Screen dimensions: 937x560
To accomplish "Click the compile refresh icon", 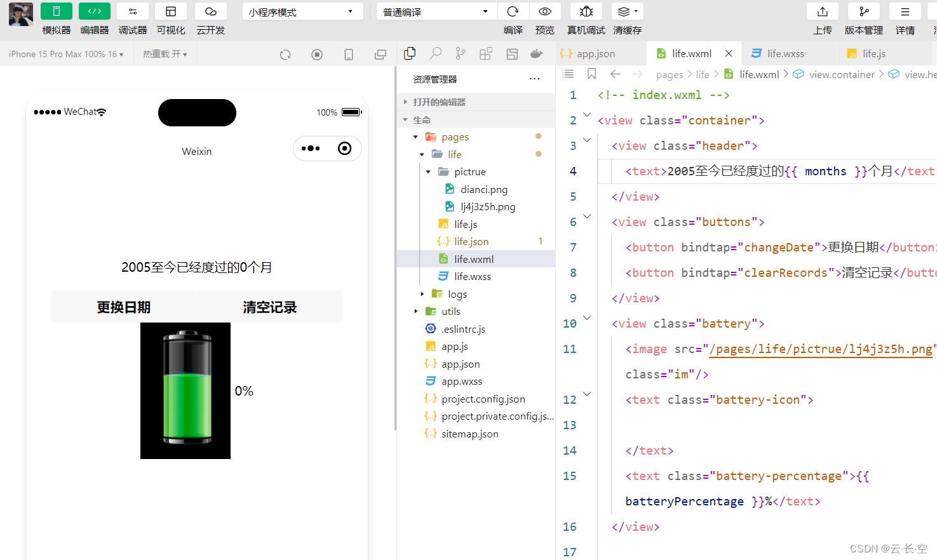I will point(513,11).
